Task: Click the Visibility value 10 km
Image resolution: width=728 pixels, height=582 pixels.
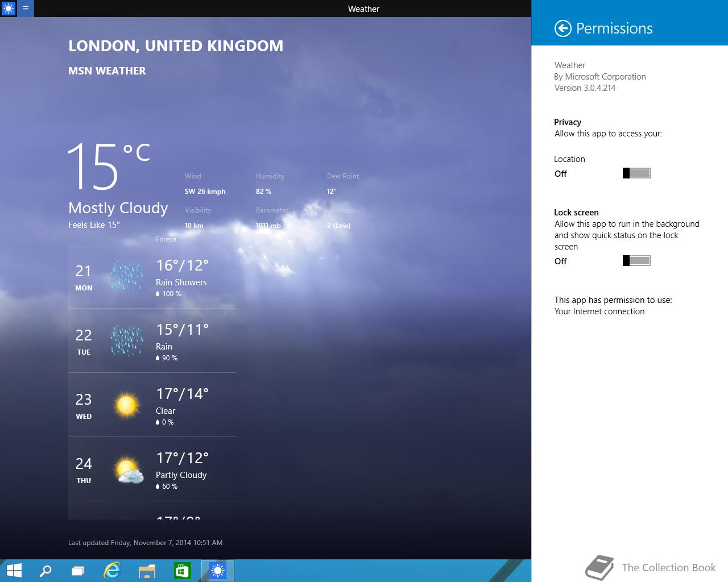Action: [194, 226]
